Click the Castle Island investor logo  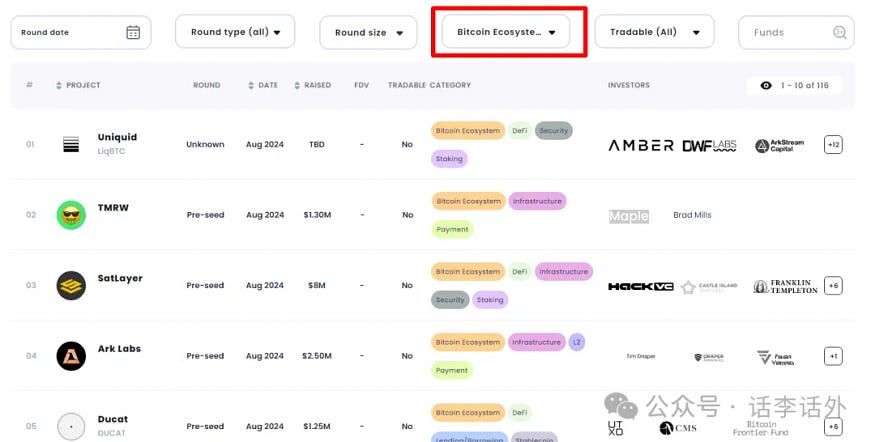709,287
